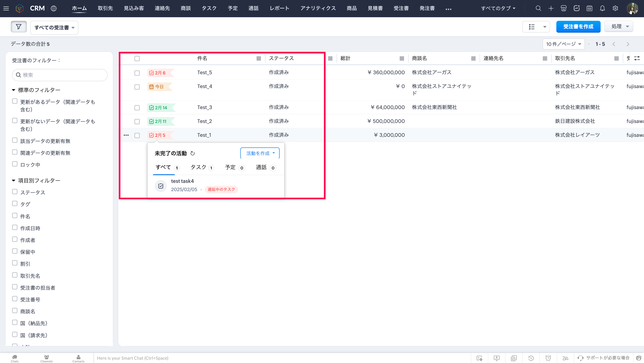Open the calendar icon in top bar
The image size is (644, 363).
click(589, 8)
